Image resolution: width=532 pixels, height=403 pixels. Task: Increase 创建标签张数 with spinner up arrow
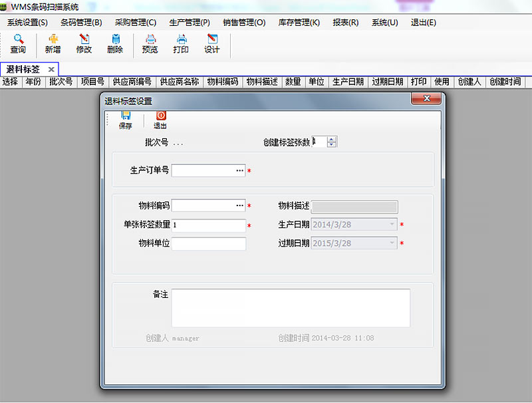[332, 139]
